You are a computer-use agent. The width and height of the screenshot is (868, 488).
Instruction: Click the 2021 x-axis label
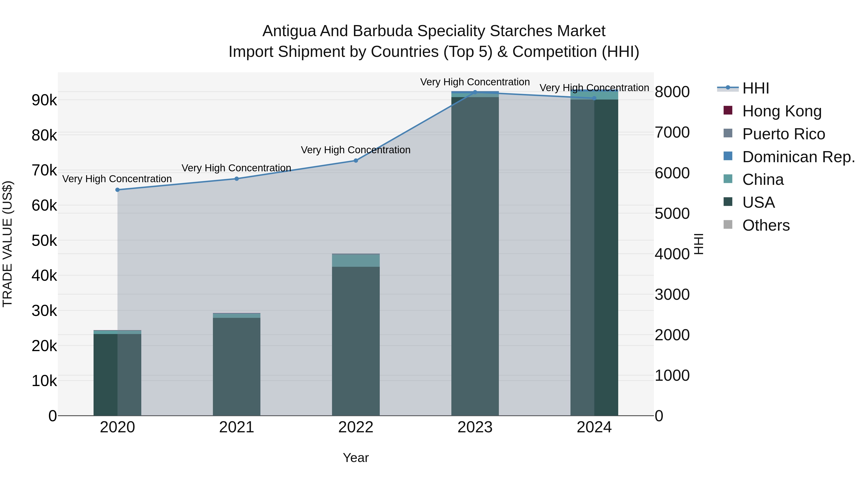(237, 427)
